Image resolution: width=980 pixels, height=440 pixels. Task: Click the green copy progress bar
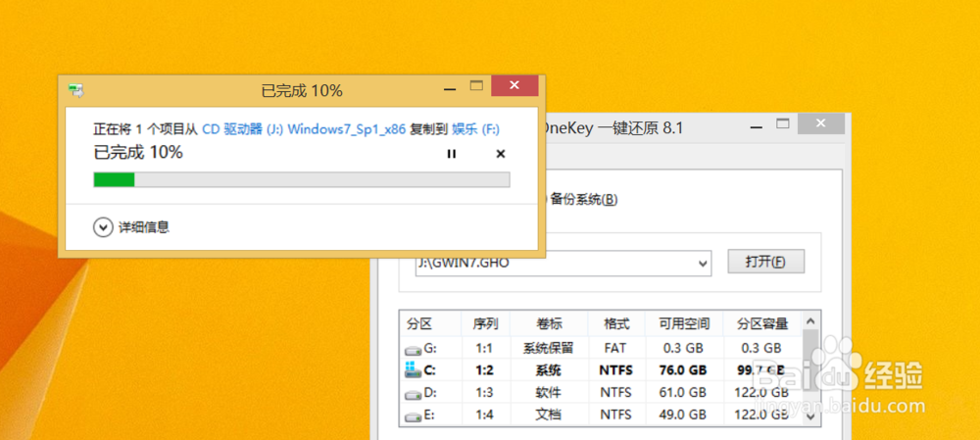[x=301, y=180]
